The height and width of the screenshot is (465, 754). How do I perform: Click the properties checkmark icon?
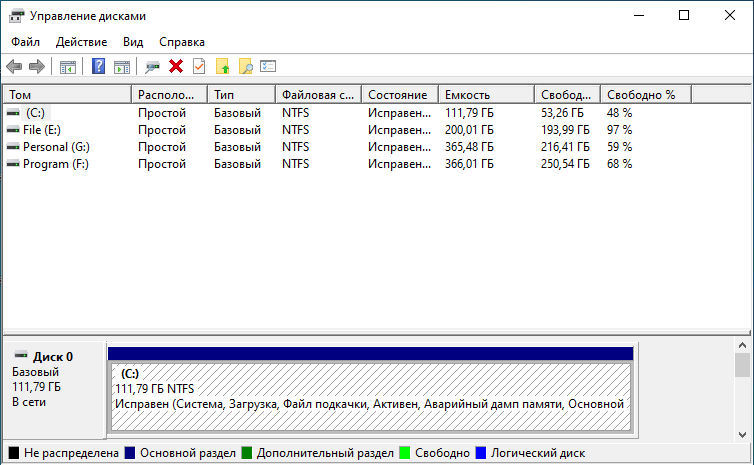[x=199, y=66]
